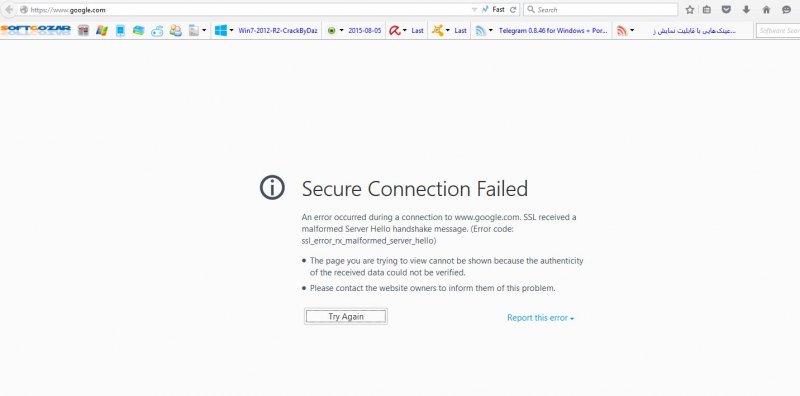Reload the page with refresh icon
800x396 pixels.
point(513,10)
